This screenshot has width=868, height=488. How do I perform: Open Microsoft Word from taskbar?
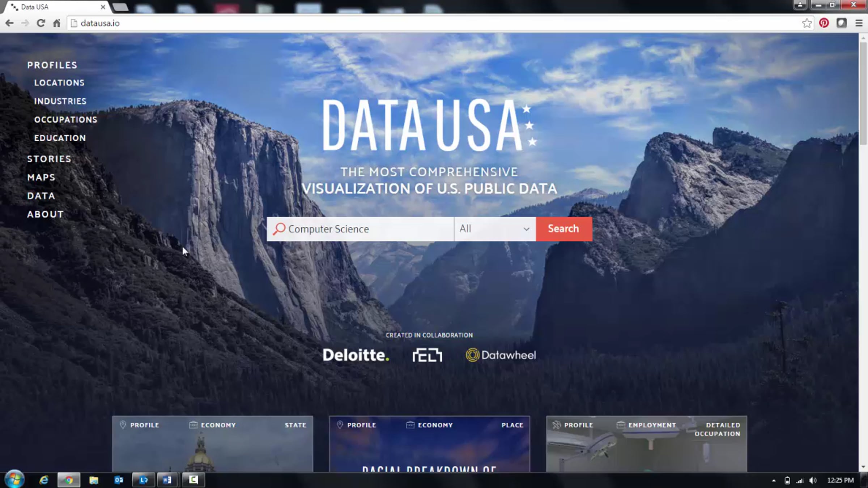(x=167, y=480)
